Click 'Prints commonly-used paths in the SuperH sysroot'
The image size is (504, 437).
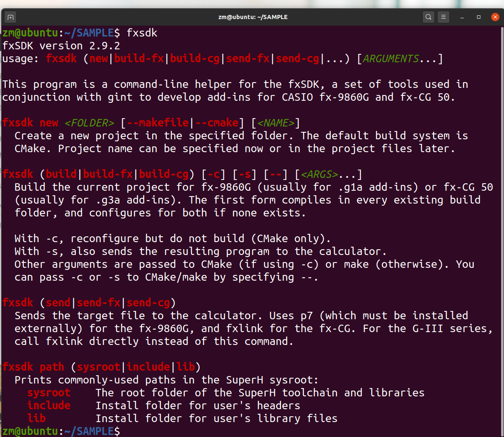pos(166,380)
